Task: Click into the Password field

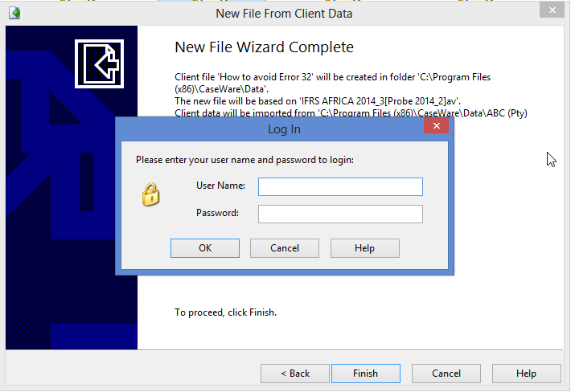Action: 340,214
